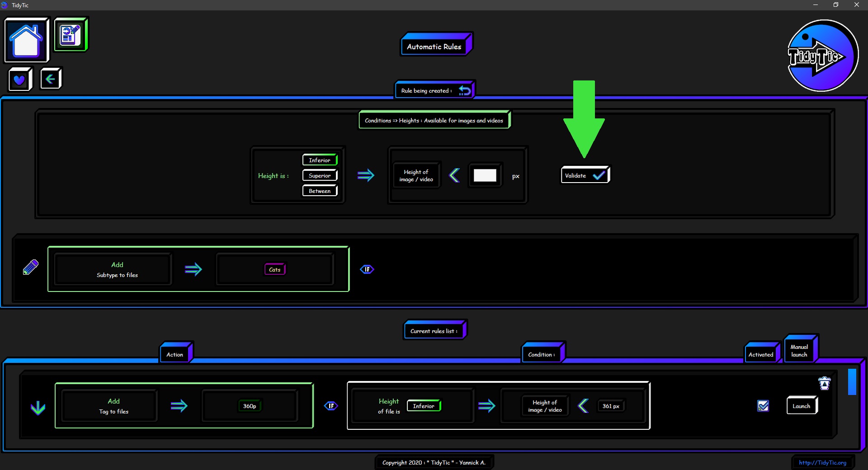The height and width of the screenshot is (470, 868).
Task: Click the pencil edit icon beside Add Subtype
Action: pos(31,267)
